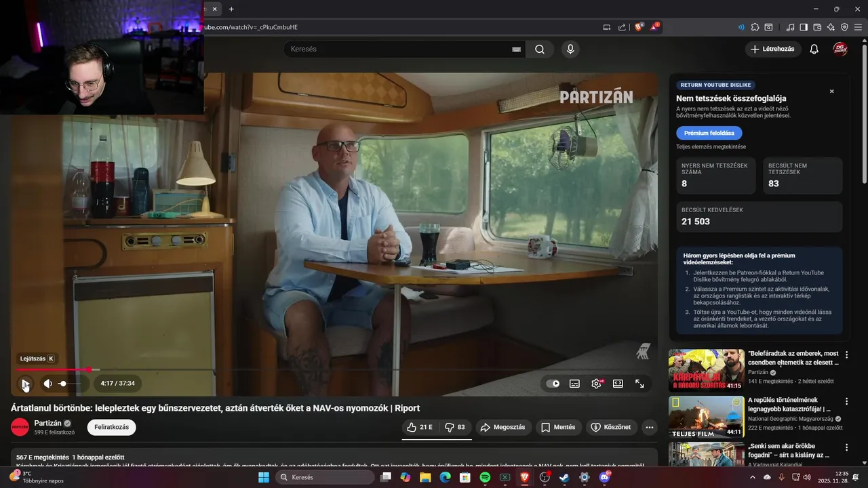Open the Létrehozás create menu
868x488 pixels.
tap(773, 49)
